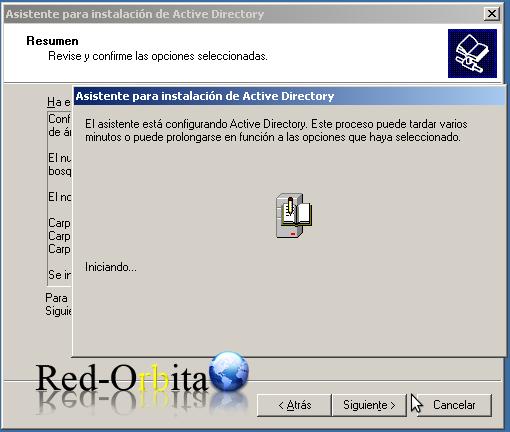Click the server and notebook progress icon
The width and height of the screenshot is (510, 432).
click(x=294, y=215)
